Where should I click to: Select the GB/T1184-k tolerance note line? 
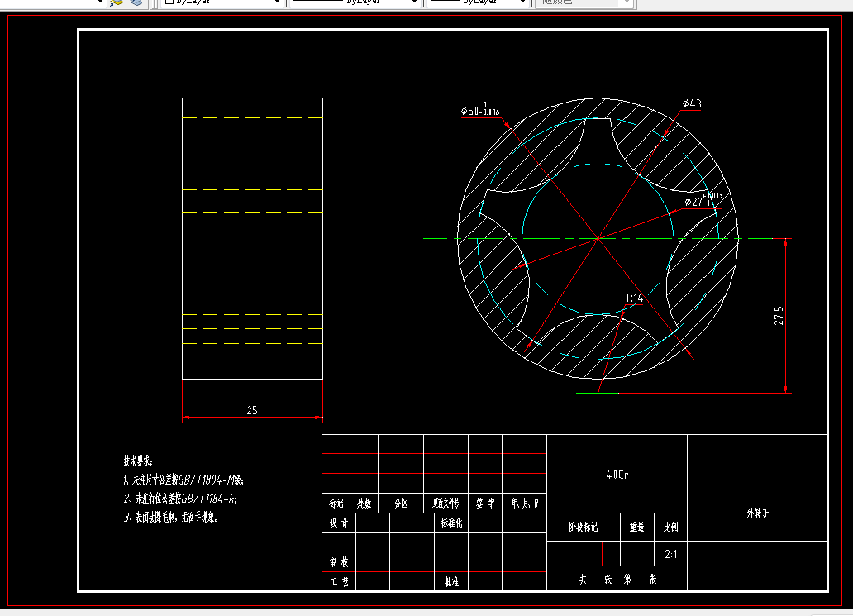[181, 499]
